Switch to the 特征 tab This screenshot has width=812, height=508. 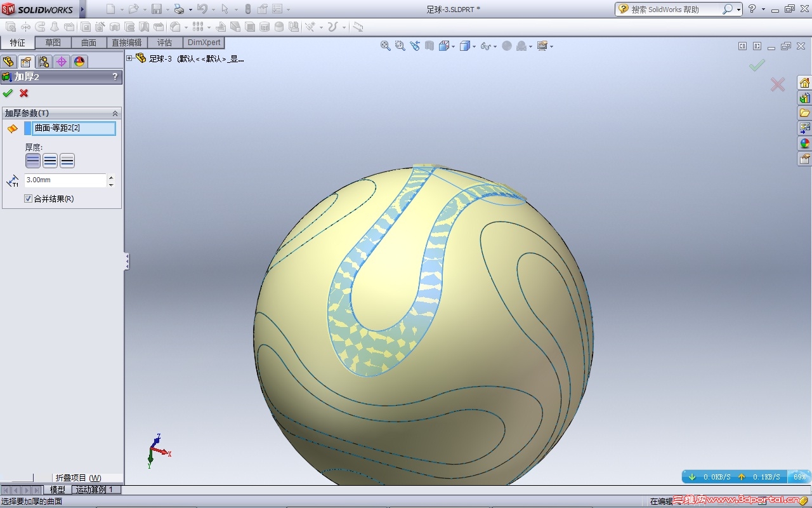coord(18,43)
